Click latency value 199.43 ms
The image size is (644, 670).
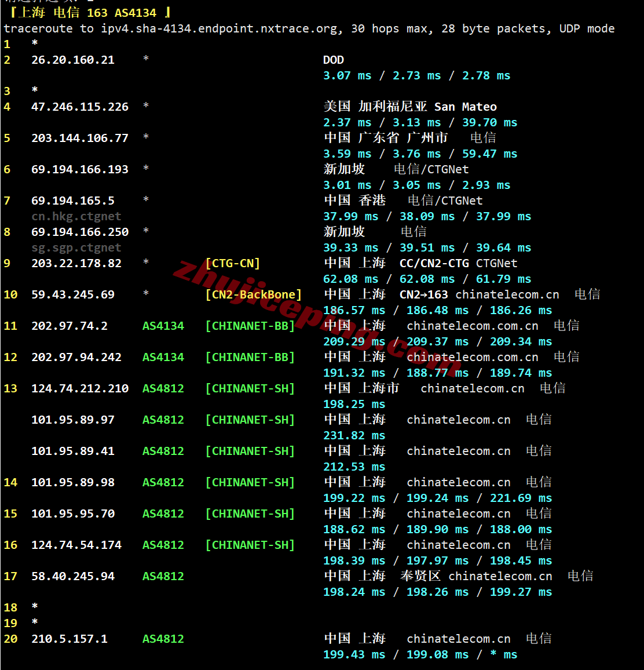tap(354, 654)
